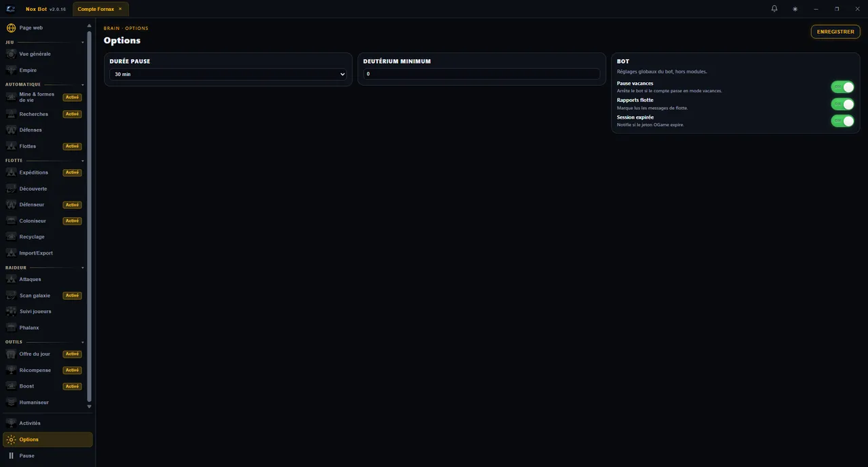Click the Boost sidebar icon

11,386
